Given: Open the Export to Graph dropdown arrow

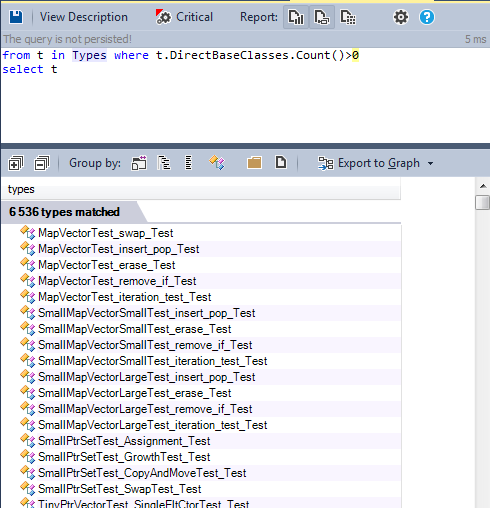Looking at the screenshot, I should pos(430,164).
